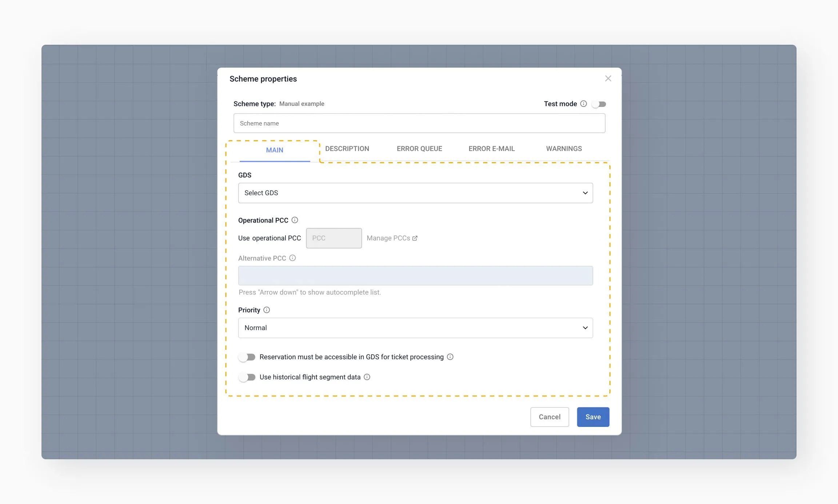
Task: Switch to the Description tab
Action: coord(347,149)
